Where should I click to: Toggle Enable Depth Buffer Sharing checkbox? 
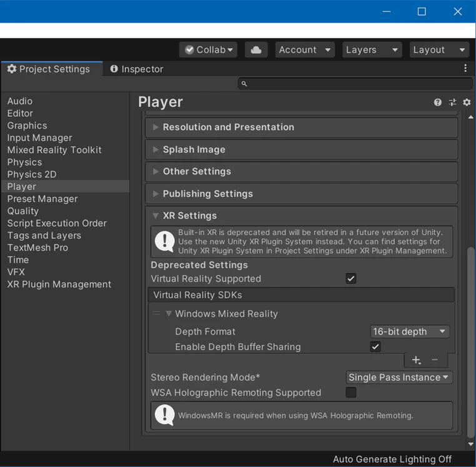tap(375, 347)
